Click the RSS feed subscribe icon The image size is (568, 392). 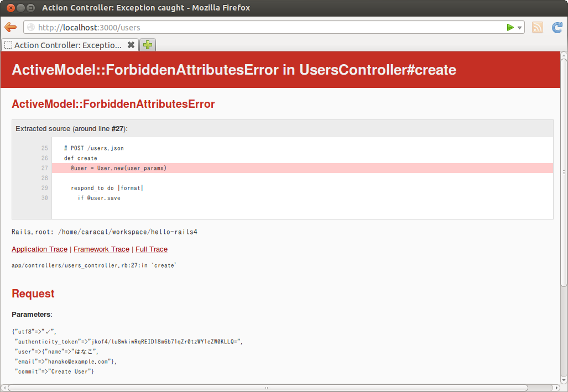pos(537,28)
